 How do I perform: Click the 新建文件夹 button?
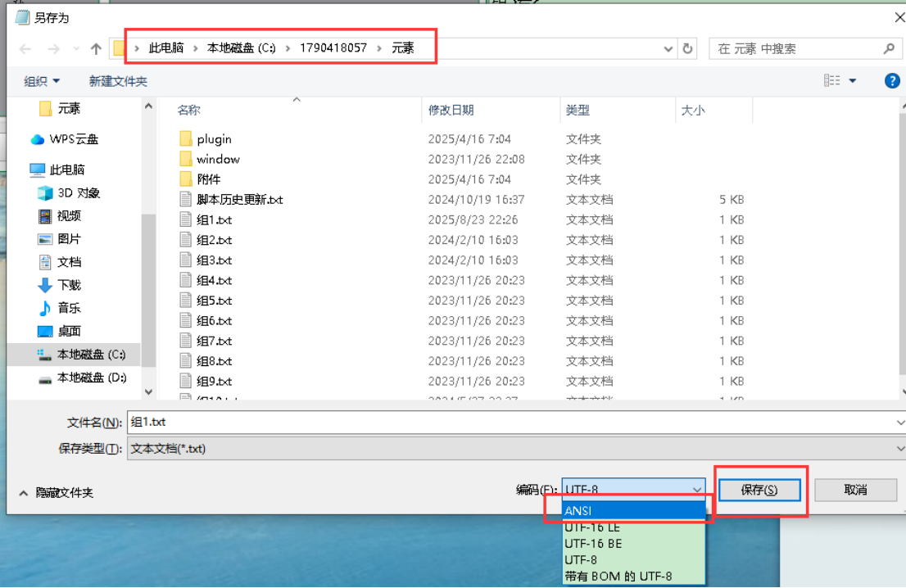pyautogui.click(x=118, y=81)
